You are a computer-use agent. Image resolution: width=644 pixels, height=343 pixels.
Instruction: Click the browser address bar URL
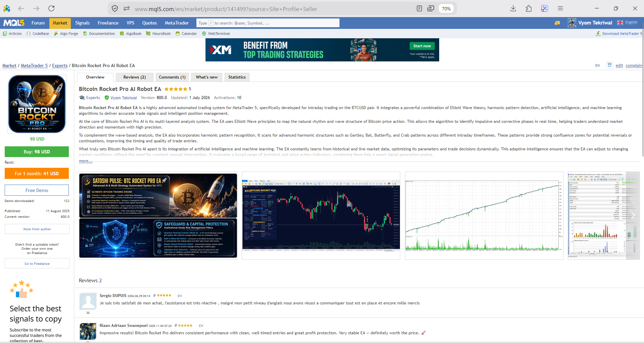(x=226, y=9)
